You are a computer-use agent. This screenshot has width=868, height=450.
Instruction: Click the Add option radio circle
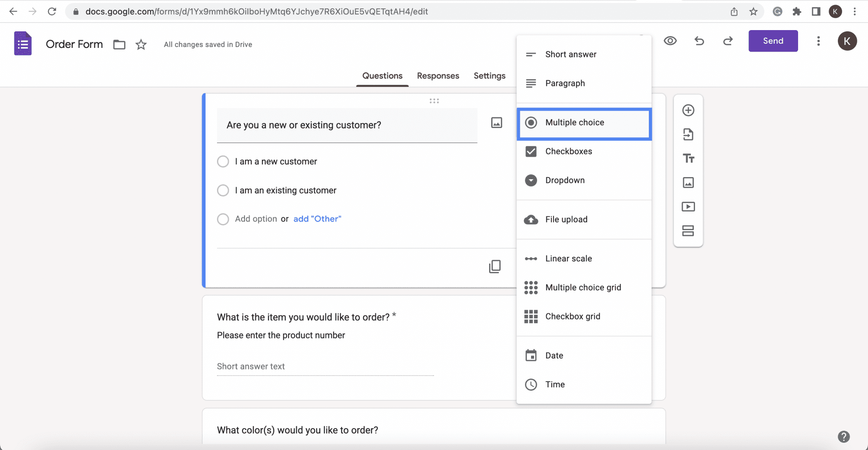[x=223, y=219]
